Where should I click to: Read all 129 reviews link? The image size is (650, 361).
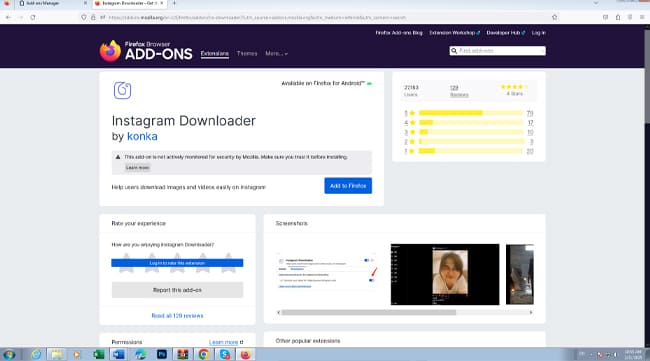[177, 316]
